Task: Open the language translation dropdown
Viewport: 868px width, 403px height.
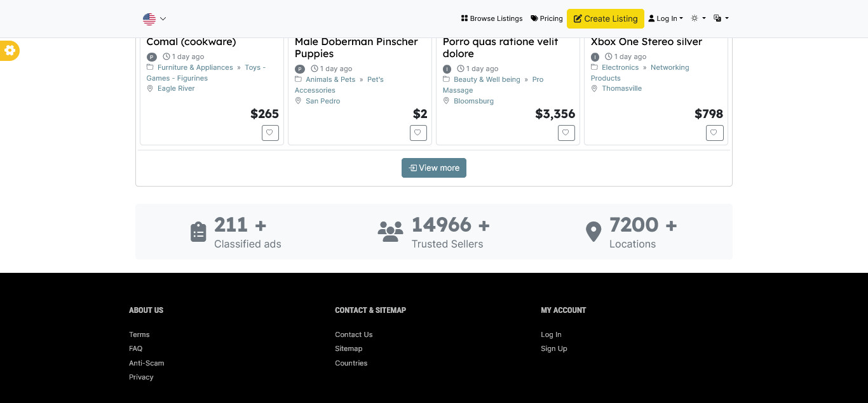Action: [x=721, y=18]
